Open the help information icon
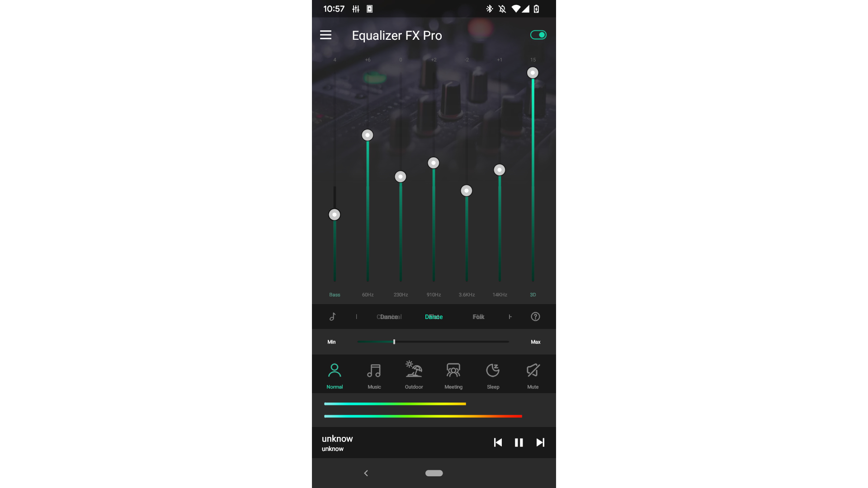 (x=535, y=316)
